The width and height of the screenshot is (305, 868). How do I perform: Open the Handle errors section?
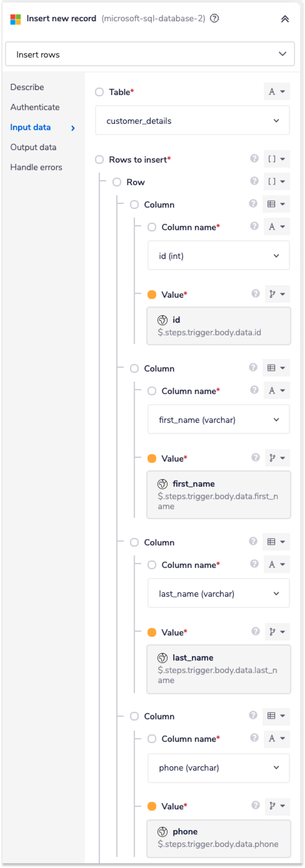36,167
